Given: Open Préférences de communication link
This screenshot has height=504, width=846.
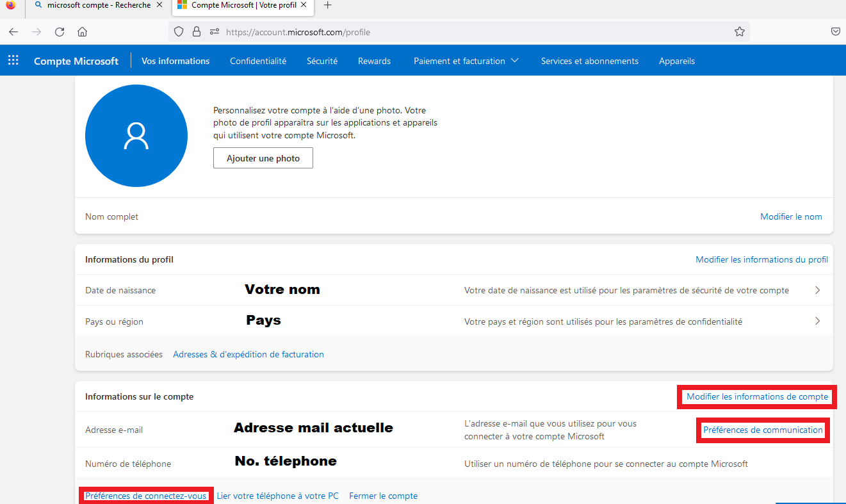Looking at the screenshot, I should coord(763,430).
